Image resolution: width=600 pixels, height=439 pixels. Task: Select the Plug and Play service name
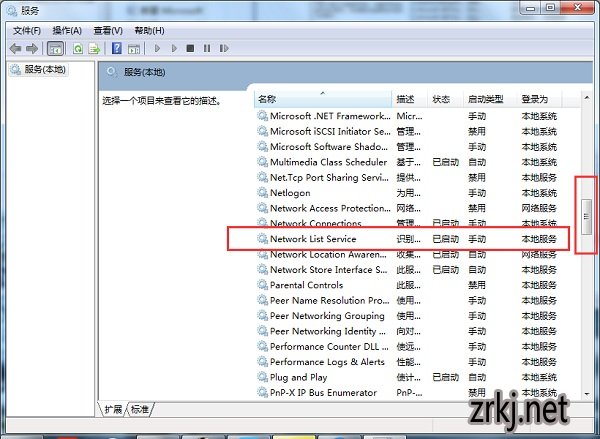(298, 377)
